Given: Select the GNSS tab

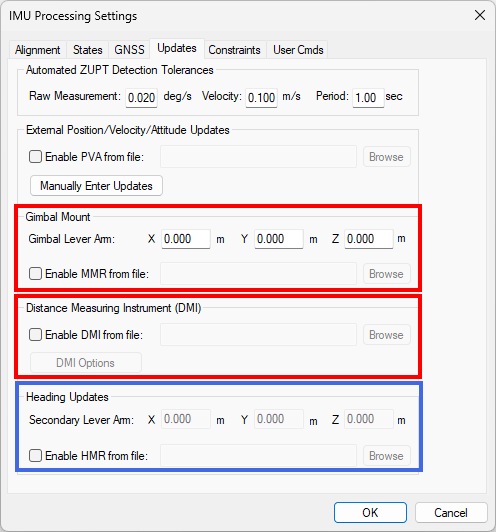Looking at the screenshot, I should coord(129,50).
